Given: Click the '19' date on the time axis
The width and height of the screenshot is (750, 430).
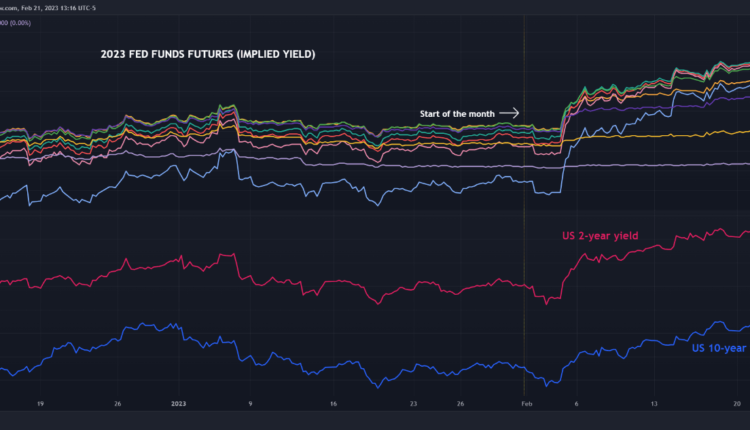Looking at the screenshot, I should click(x=39, y=404).
